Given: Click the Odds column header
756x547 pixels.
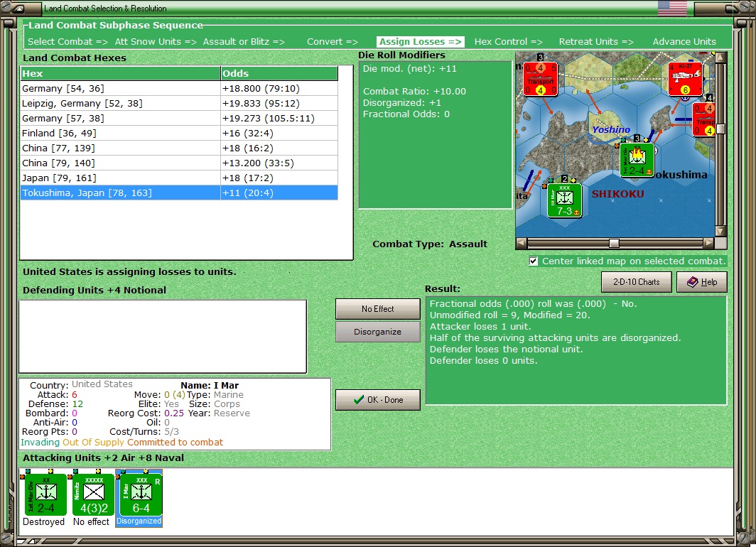Looking at the screenshot, I should coord(279,73).
